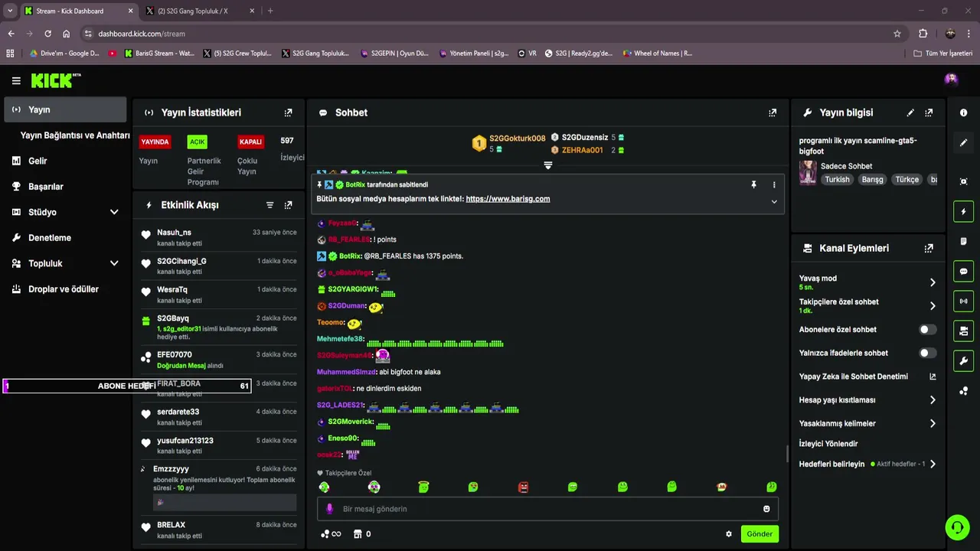
Task: Open Droplar ve ödüller in the sidebar
Action: 65,289
